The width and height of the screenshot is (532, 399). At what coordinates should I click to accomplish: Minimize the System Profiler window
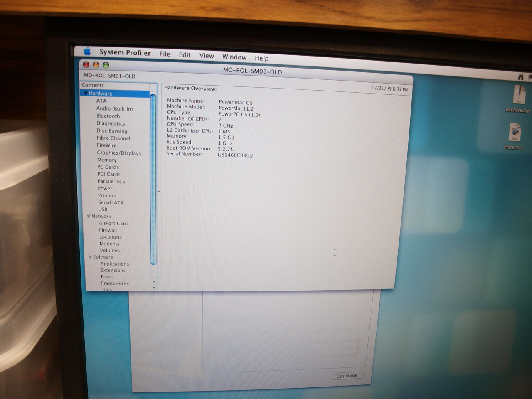coord(96,65)
